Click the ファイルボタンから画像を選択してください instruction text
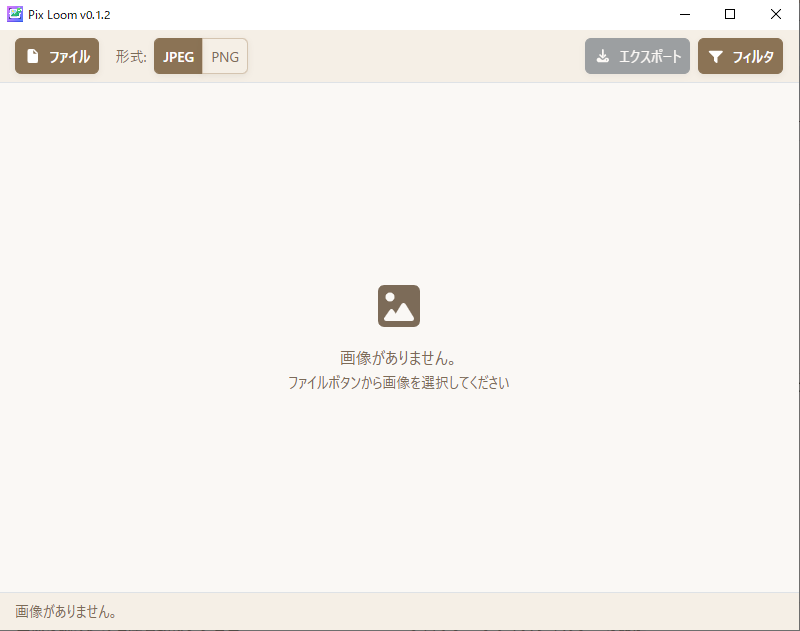800x631 pixels. coord(399,382)
